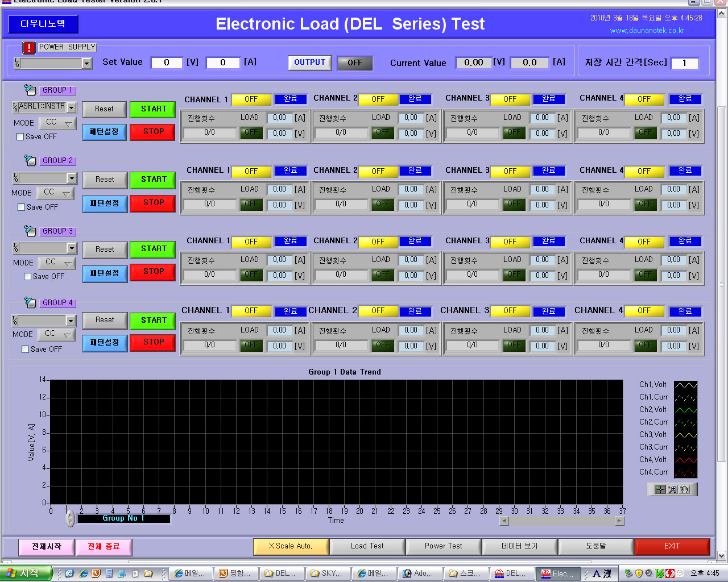
Task: Click the Group 3 clipboard icon
Action: pos(30,231)
